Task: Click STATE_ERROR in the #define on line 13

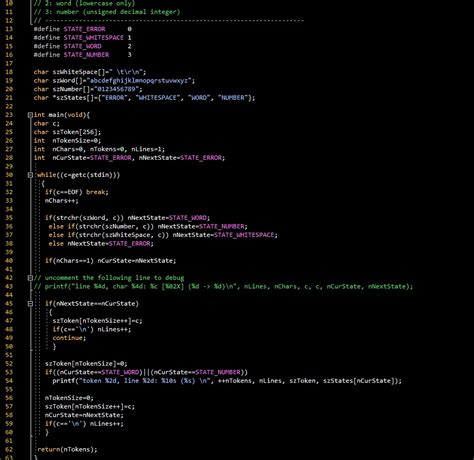Action: (x=84, y=29)
